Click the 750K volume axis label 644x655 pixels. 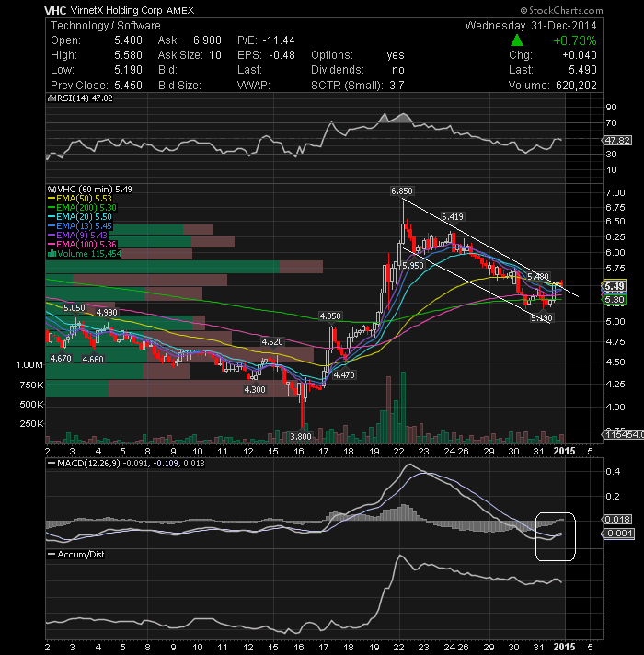(31, 385)
